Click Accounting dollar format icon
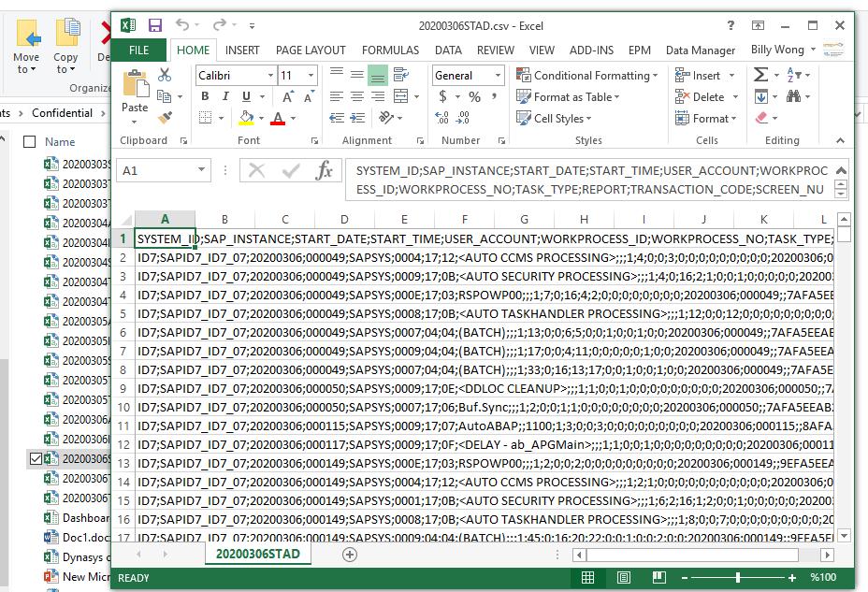 (442, 97)
